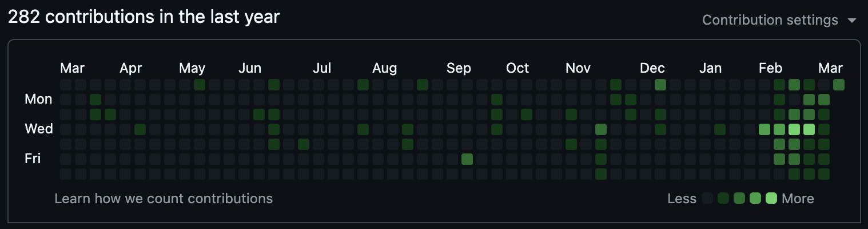The height and width of the screenshot is (229, 868).
Task: Click the green Wednesday cell in January
Action: pyautogui.click(x=720, y=129)
